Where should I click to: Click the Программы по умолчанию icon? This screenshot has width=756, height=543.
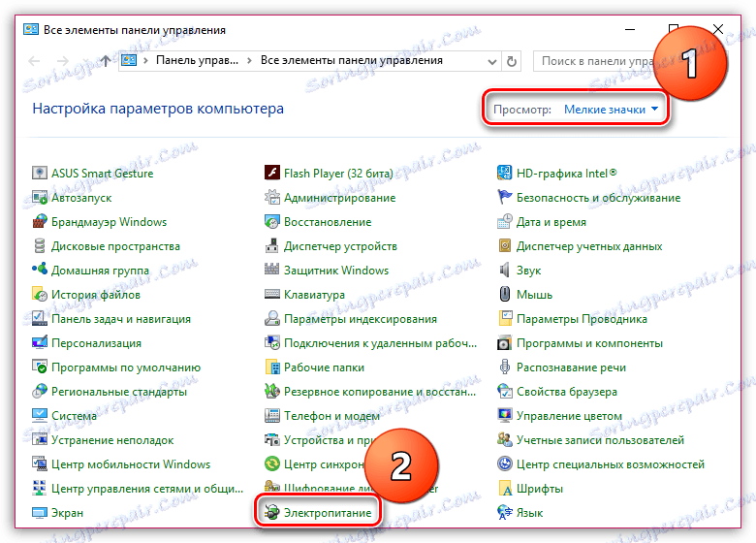click(40, 367)
